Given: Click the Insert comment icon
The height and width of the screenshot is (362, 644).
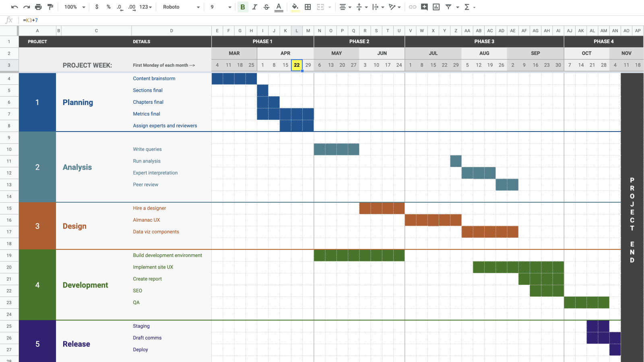Looking at the screenshot, I should tap(424, 7).
